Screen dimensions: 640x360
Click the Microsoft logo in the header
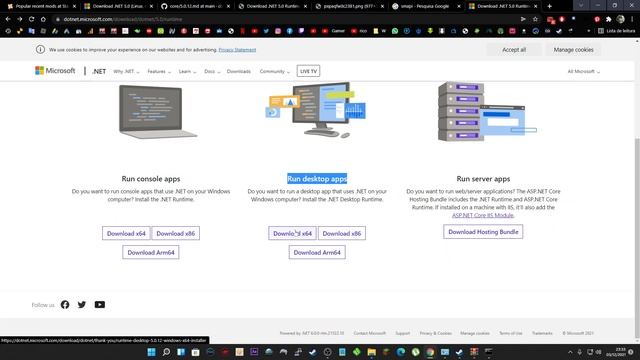click(55, 71)
